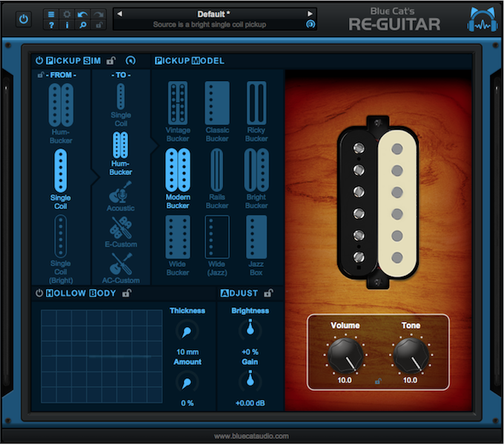Select Single Coil as TO pickup
The height and width of the screenshot is (445, 504).
[x=121, y=105]
